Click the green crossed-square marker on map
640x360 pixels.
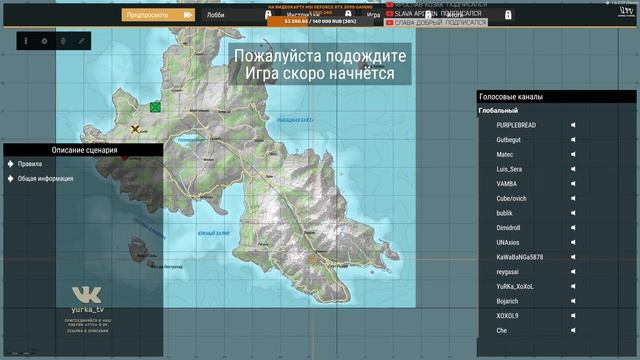[155, 107]
